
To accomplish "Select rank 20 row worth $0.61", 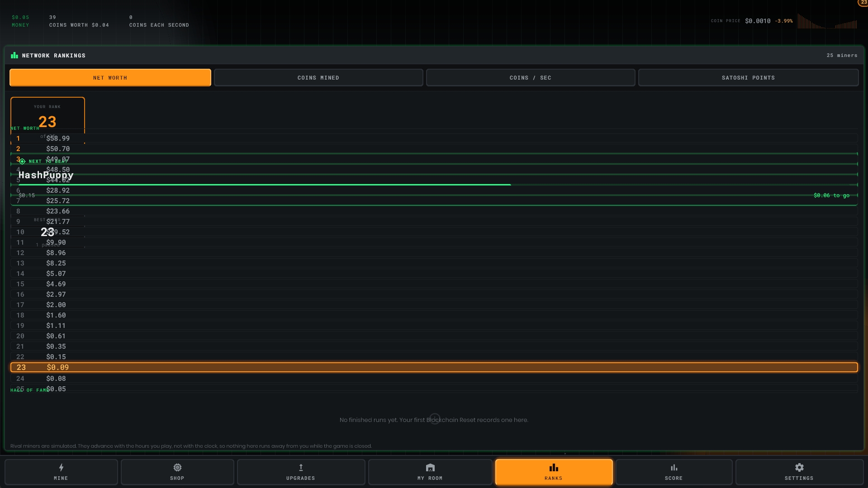I will pos(434,336).
